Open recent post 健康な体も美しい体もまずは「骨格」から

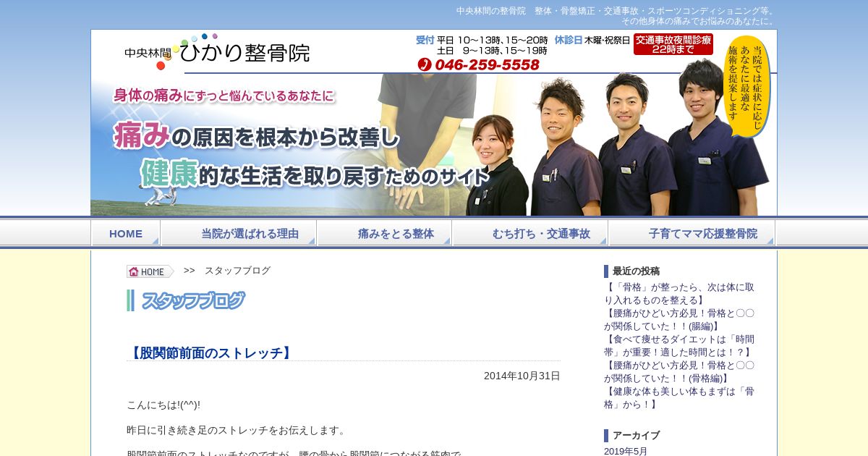(679, 397)
